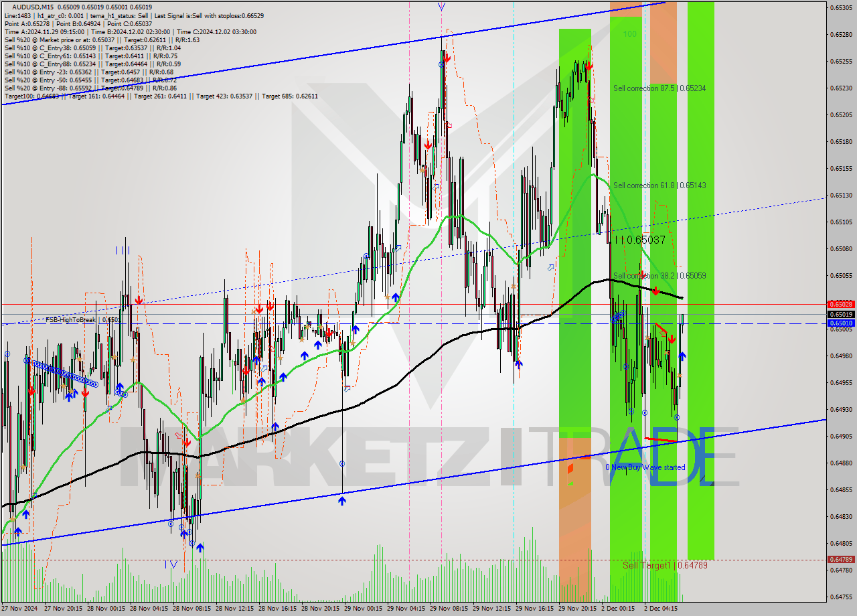The width and height of the screenshot is (857, 616).
Task: Click the 0.64905 price axis value
Action: coord(841,436)
